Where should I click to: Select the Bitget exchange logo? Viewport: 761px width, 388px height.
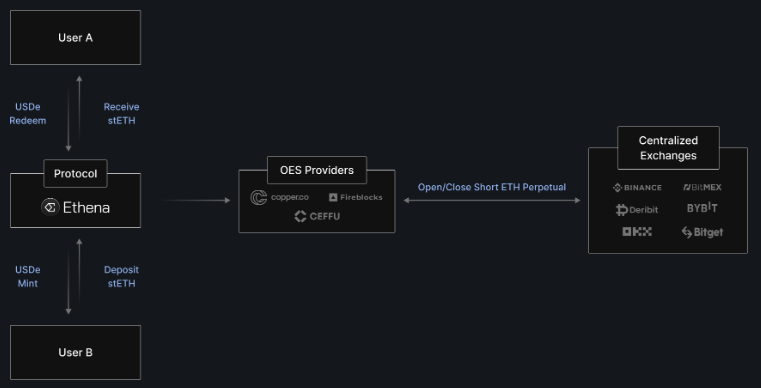pyautogui.click(x=702, y=232)
